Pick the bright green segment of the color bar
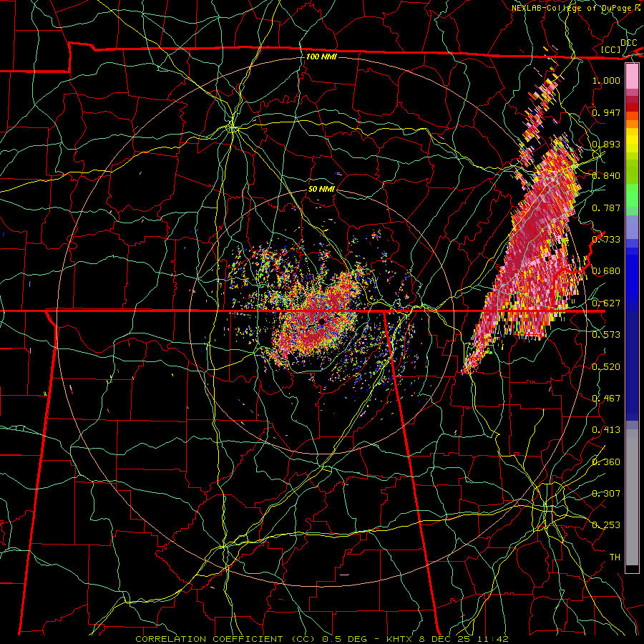Image resolution: width=644 pixels, height=644 pixels. [632, 196]
